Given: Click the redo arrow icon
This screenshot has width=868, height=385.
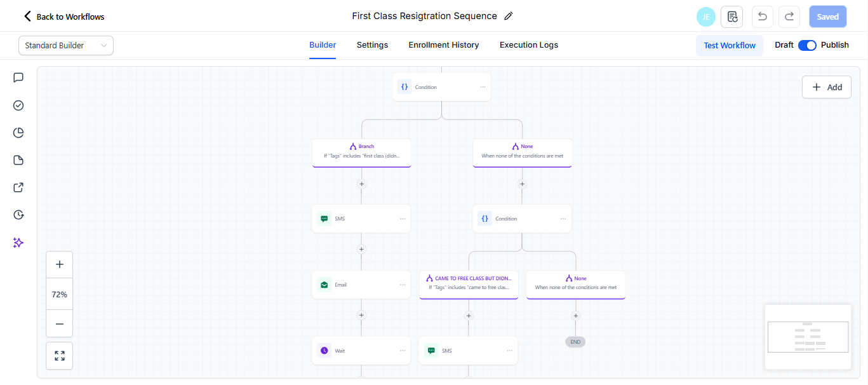Looking at the screenshot, I should pos(789,17).
